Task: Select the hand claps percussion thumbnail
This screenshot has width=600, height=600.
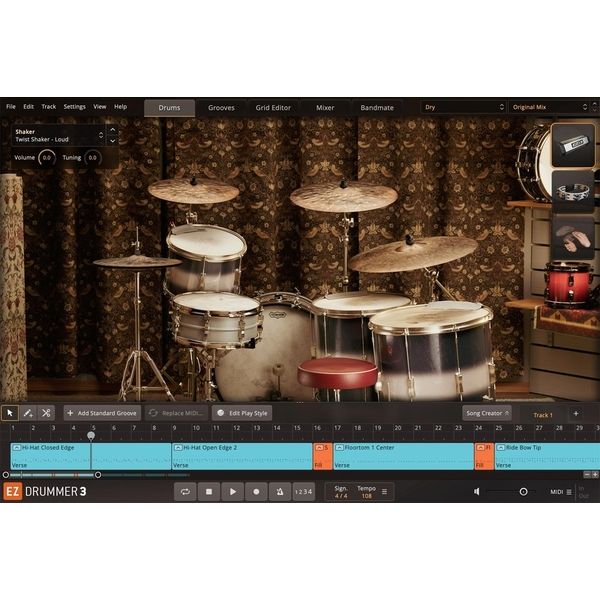Action: coord(573,237)
